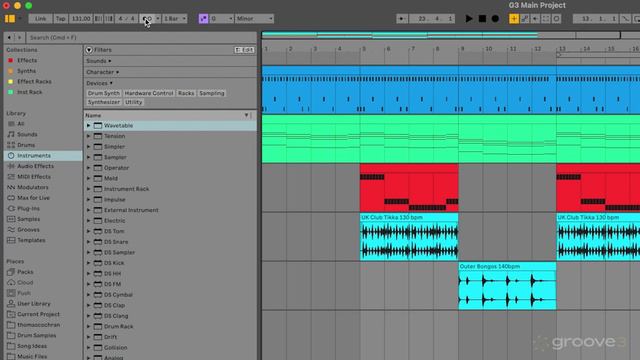The image size is (640, 360).
Task: Select Instruments in the Library
Action: point(43,156)
